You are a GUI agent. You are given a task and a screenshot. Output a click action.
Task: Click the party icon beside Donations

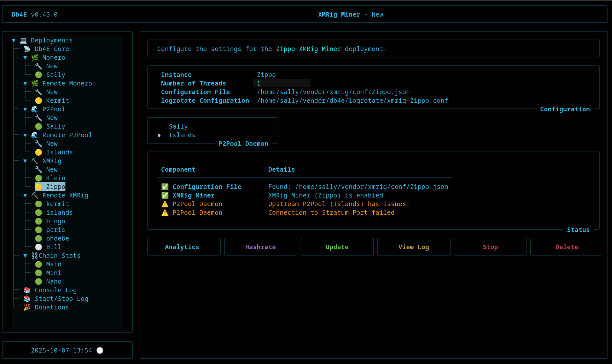coord(27,307)
